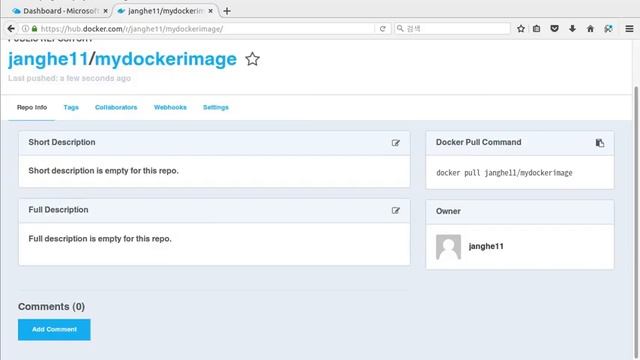Open the Collaborators tab
The width and height of the screenshot is (640, 360).
click(x=116, y=107)
